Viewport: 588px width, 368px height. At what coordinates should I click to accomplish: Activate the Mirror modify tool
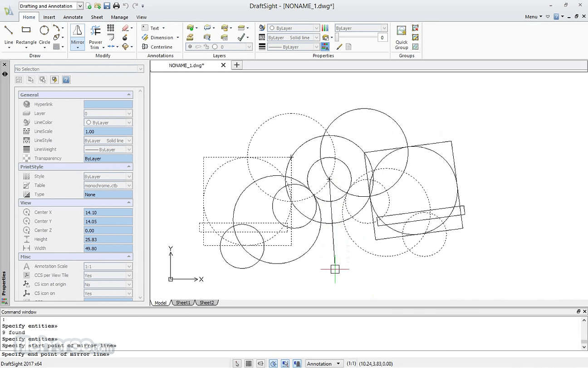pos(78,36)
